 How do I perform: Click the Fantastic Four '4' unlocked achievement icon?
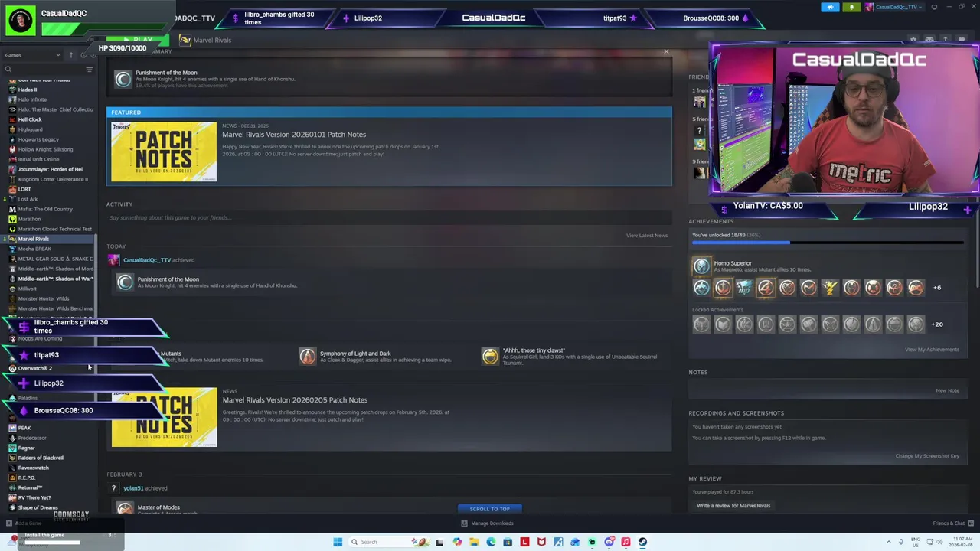[x=766, y=288]
